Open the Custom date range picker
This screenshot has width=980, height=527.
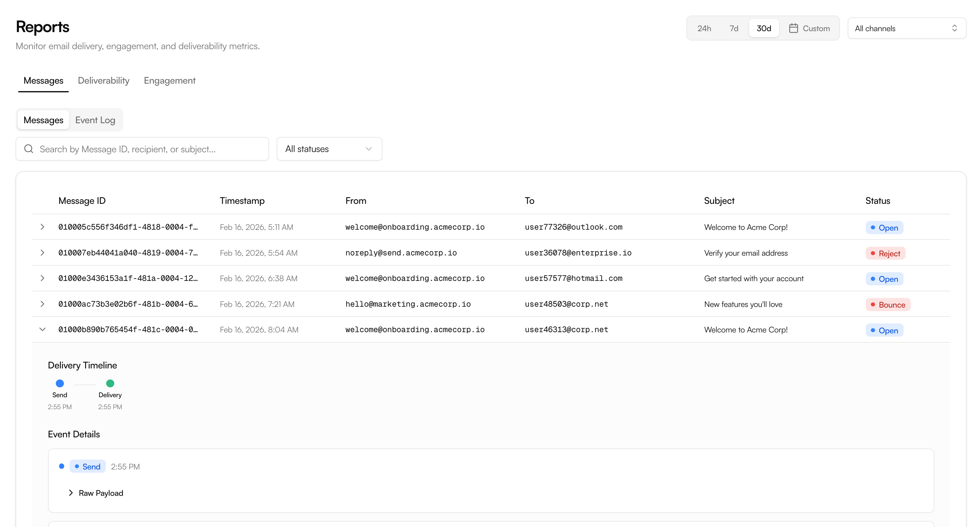(x=816, y=28)
